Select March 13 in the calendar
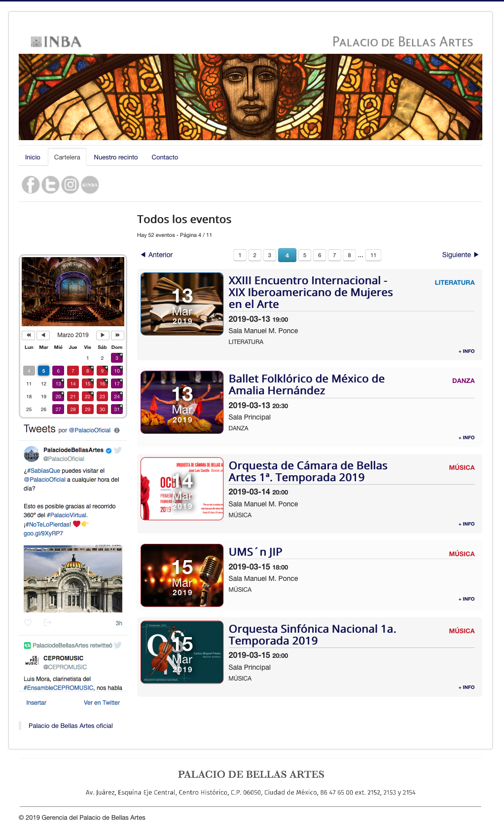The image size is (504, 836). (58, 384)
